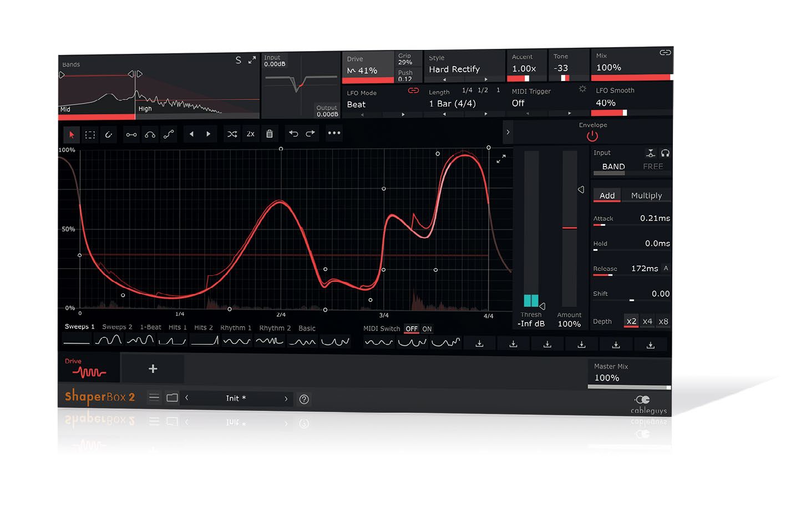This screenshot has width=791, height=532.
Task: Load previous preset before Init
Action: (187, 398)
